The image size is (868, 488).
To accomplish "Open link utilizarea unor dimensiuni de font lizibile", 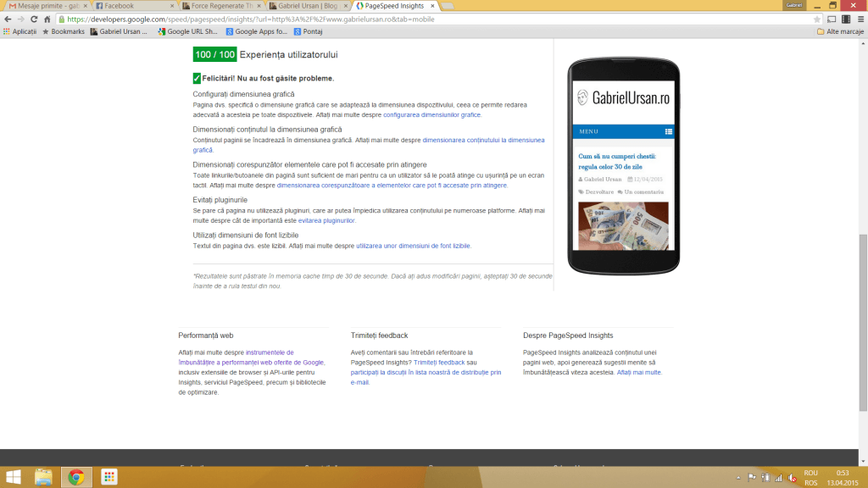I will click(414, 246).
